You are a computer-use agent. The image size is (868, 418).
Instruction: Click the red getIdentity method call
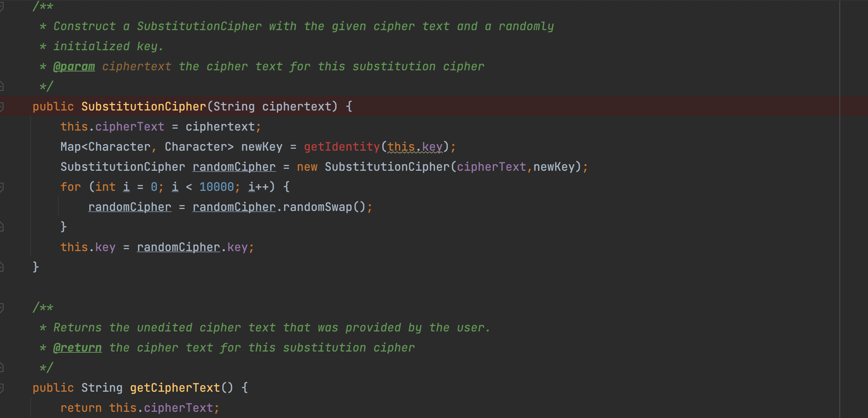click(342, 147)
